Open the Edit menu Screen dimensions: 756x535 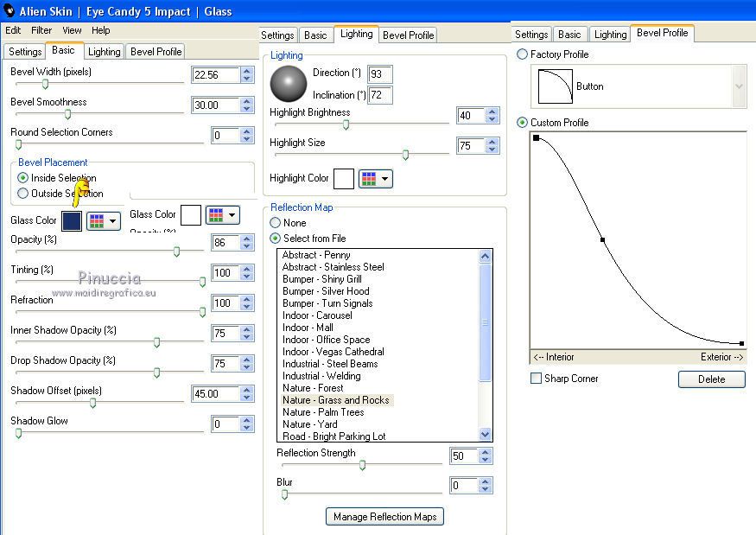13,30
